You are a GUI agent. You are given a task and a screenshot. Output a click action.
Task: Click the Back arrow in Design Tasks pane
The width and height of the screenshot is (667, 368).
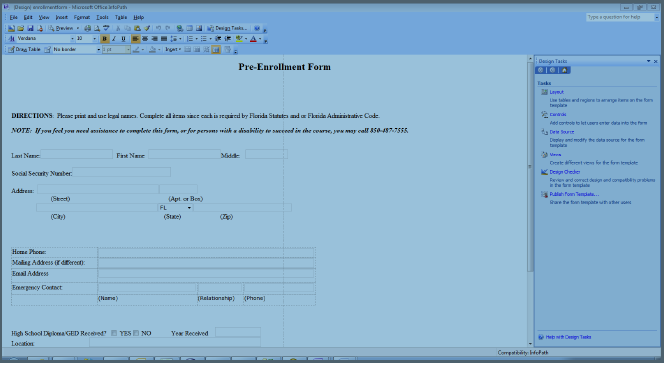pos(541,70)
